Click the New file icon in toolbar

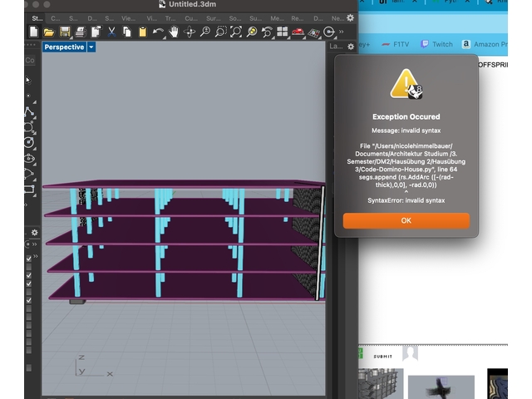click(34, 32)
